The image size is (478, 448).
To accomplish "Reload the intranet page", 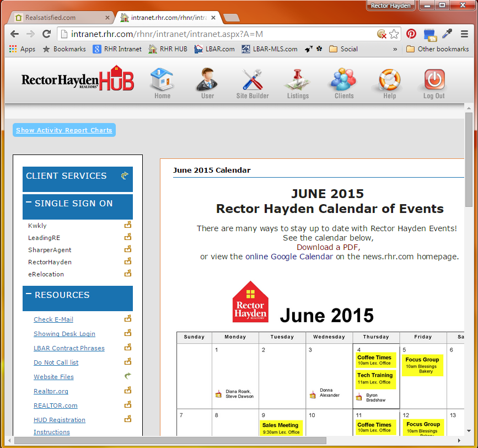I will coord(46,34).
